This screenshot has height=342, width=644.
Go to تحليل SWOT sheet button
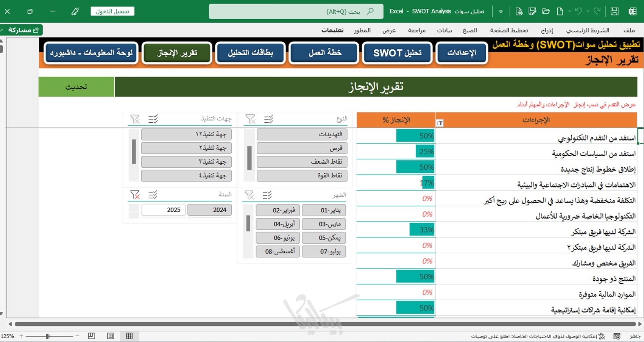click(x=397, y=53)
